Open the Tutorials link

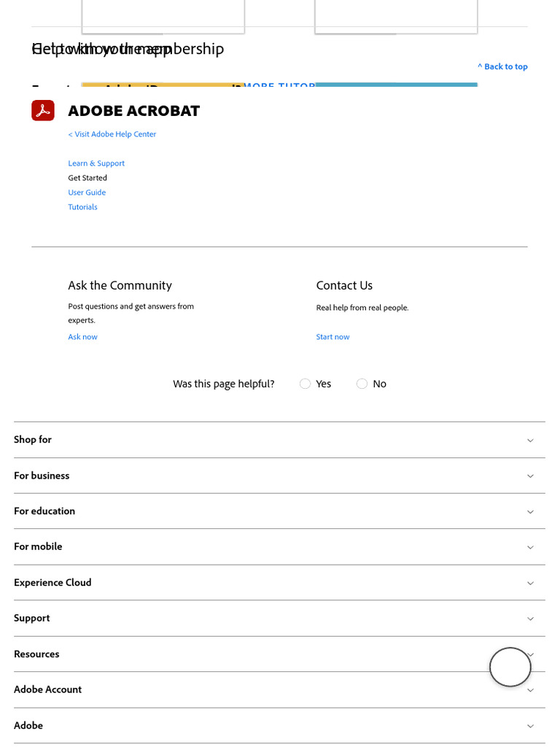82,207
